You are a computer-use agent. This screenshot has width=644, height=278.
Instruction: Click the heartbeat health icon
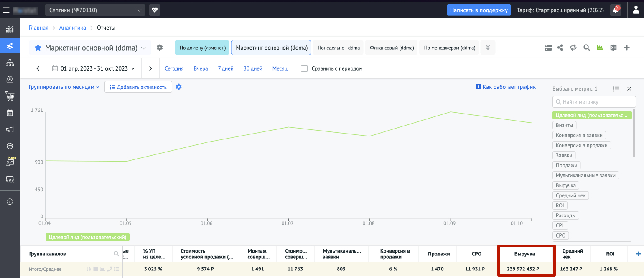pos(155,10)
